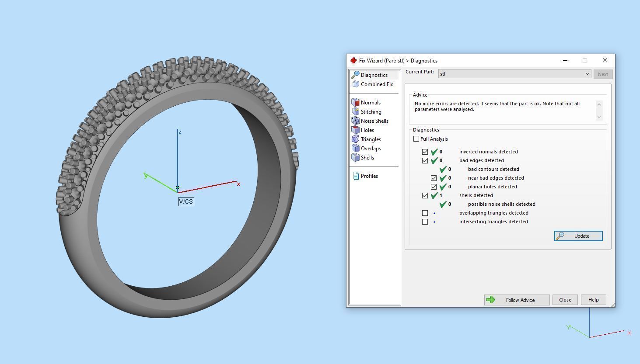Open the Normals fix icon
The image size is (640, 364).
[355, 103]
